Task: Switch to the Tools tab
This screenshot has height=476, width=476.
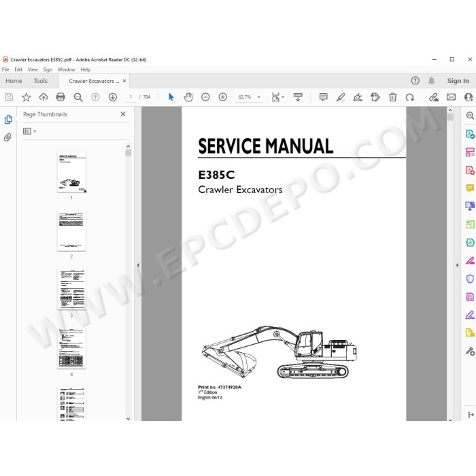Action: click(x=41, y=81)
